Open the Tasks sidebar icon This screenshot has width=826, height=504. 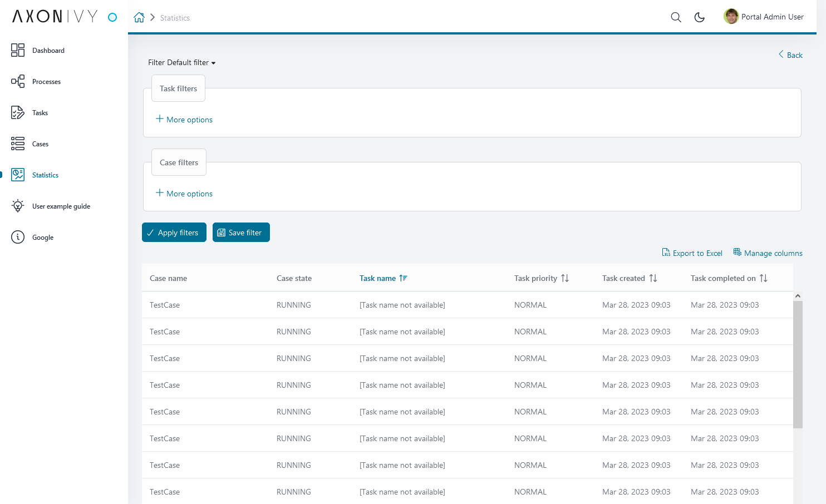pos(18,112)
